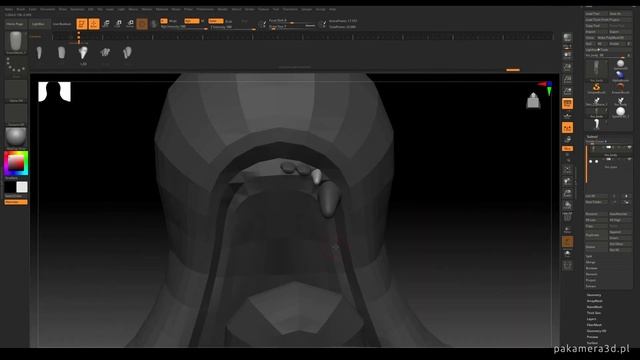Open the alpha selection slot
The height and width of the screenshot is (360, 640).
point(16,90)
